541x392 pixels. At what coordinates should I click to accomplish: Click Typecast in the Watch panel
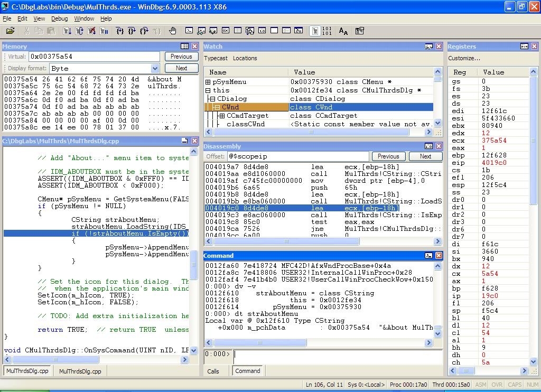(x=216, y=58)
